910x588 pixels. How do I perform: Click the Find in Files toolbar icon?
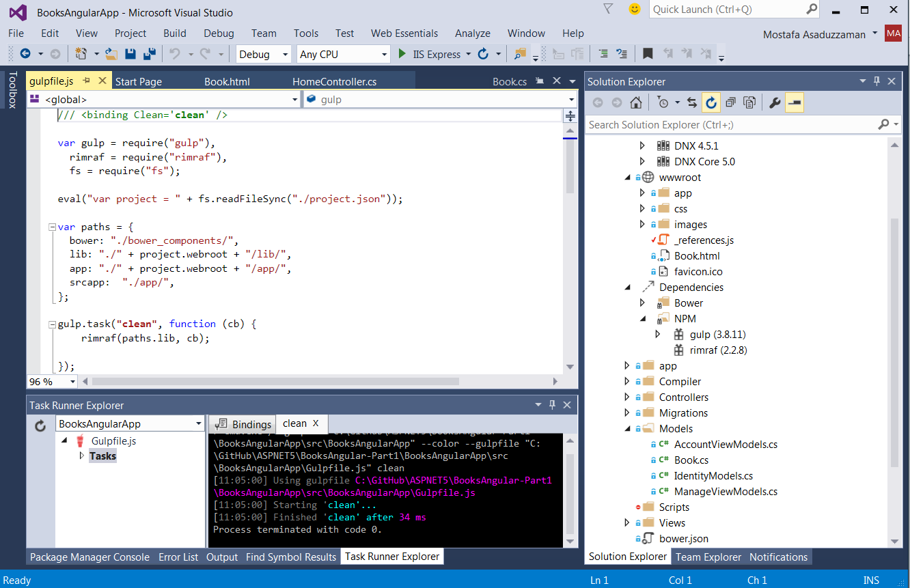[x=520, y=54]
